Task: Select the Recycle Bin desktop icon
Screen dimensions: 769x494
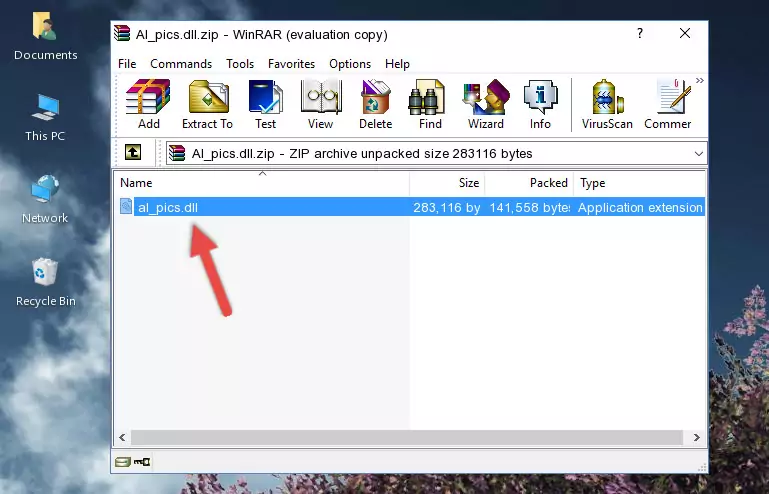Action: pyautogui.click(x=46, y=282)
